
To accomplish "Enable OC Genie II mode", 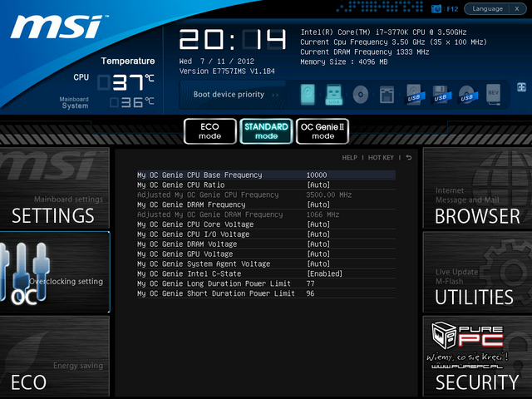I will (323, 131).
